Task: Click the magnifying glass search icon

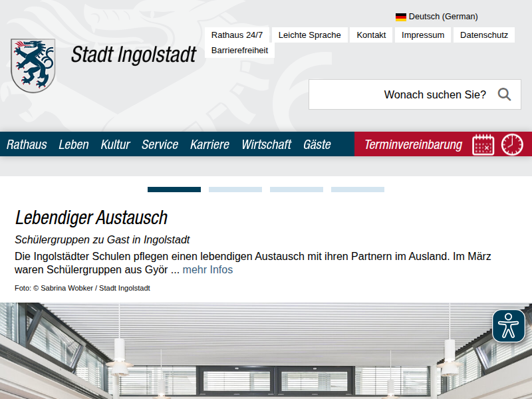Action: coord(504,94)
